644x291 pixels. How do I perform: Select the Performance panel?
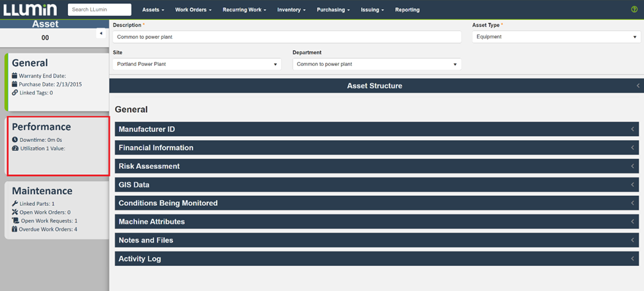(x=57, y=146)
